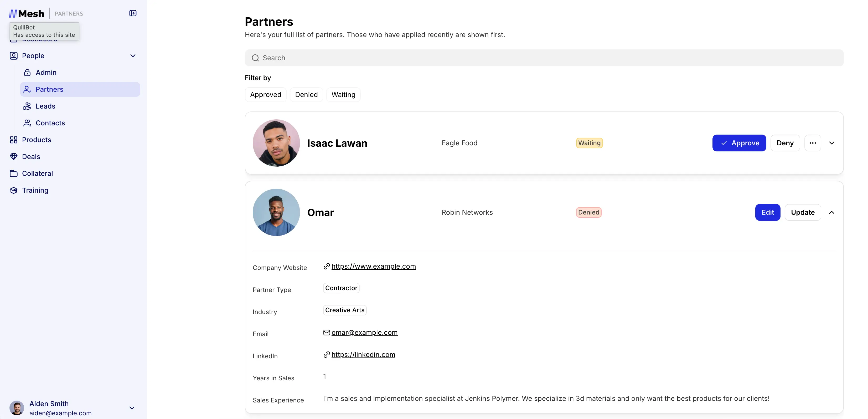Collapse the People menu section
Screen dimensions: 868x419
(x=133, y=56)
